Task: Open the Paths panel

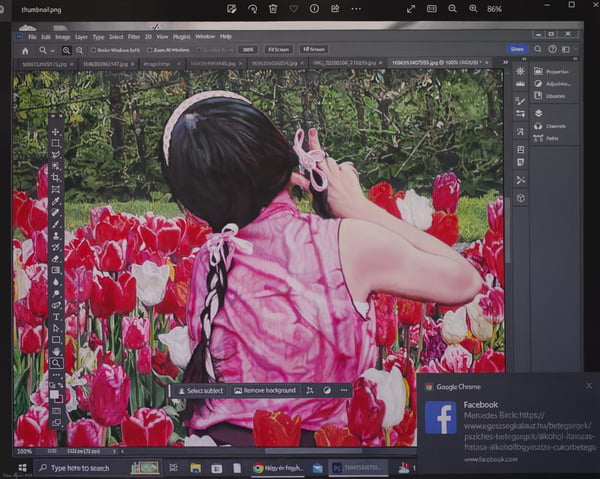Action: [546, 138]
